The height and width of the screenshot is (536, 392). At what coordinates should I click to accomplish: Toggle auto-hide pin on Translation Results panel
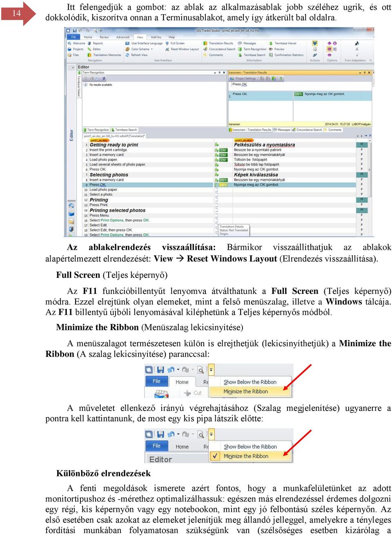coord(365,73)
